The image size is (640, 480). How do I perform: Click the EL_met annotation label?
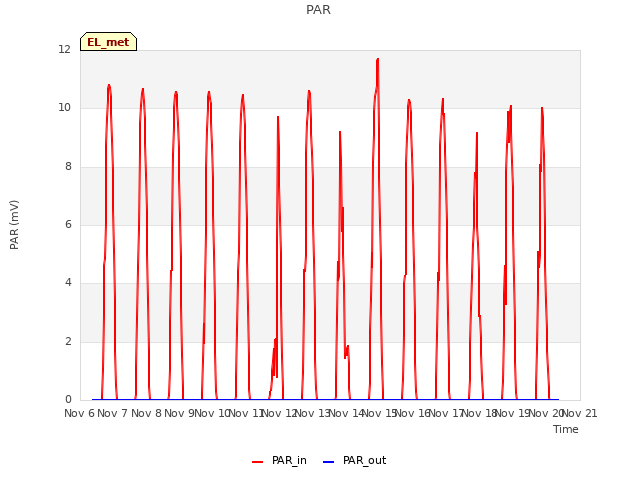pyautogui.click(x=108, y=42)
